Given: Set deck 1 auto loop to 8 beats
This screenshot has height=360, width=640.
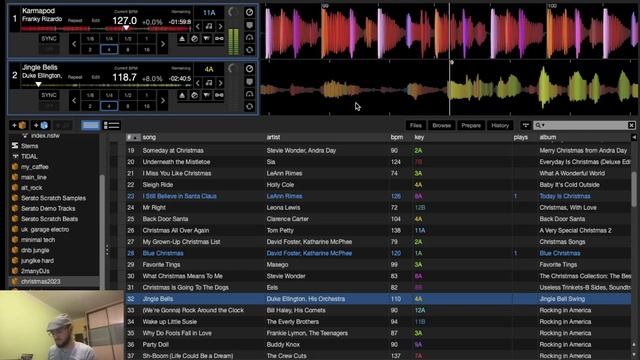Looking at the screenshot, I should coord(128,50).
